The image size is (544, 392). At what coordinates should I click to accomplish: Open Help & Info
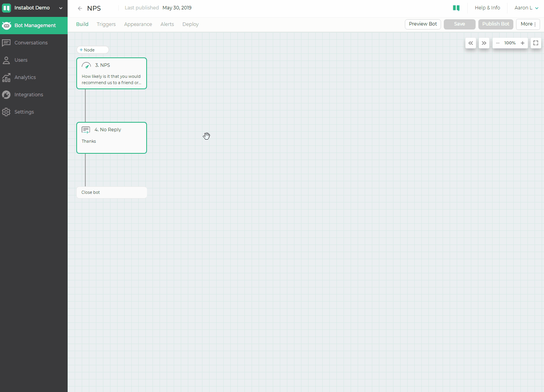click(x=487, y=8)
